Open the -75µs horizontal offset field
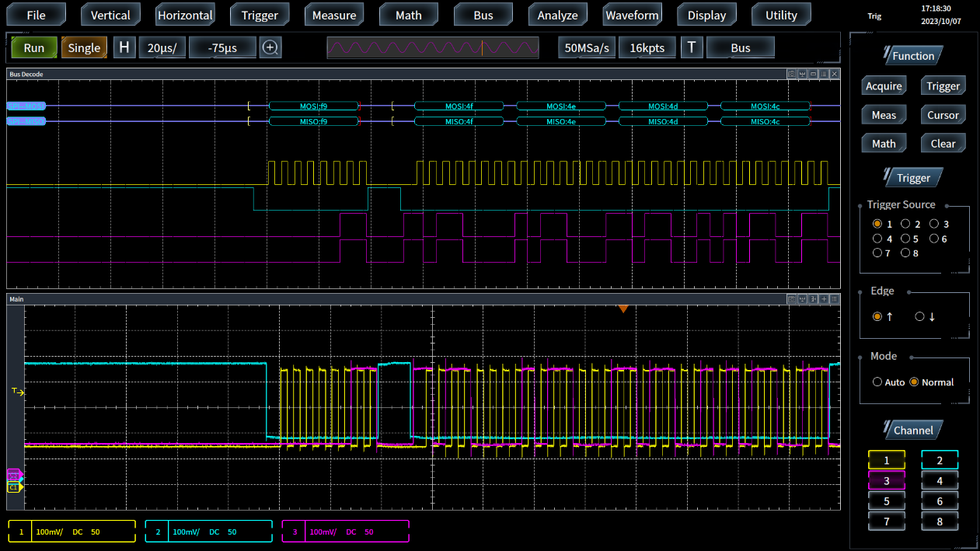Viewport: 980px width, 551px height. [x=222, y=47]
